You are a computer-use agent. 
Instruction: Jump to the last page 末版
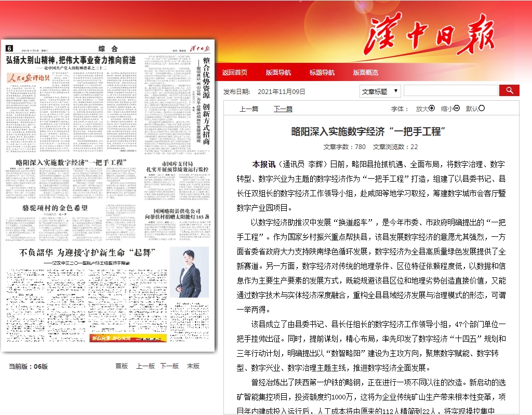[x=193, y=366]
